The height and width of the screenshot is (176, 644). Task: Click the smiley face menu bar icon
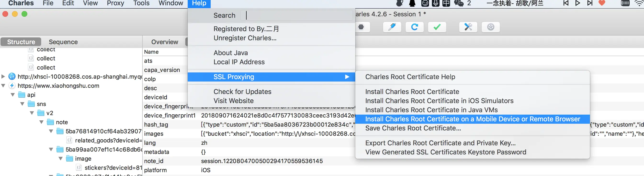425,3
